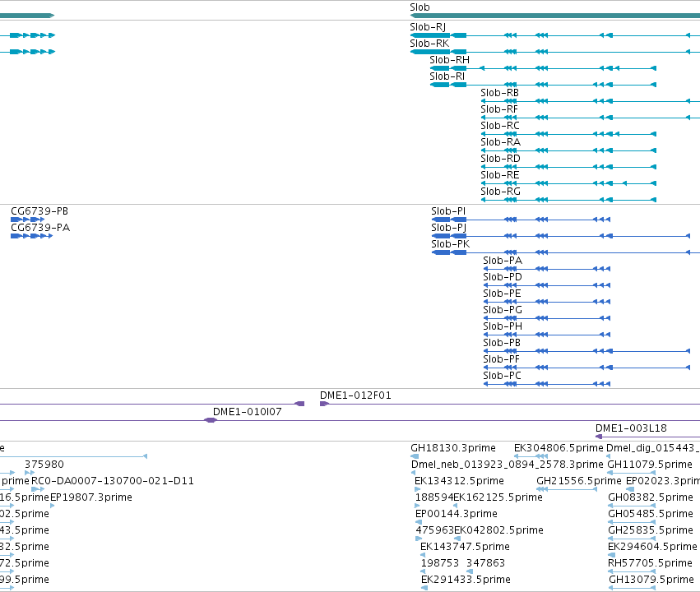The width and height of the screenshot is (700, 592).
Task: Select the Slob-RK transcript label
Action: [x=429, y=44]
